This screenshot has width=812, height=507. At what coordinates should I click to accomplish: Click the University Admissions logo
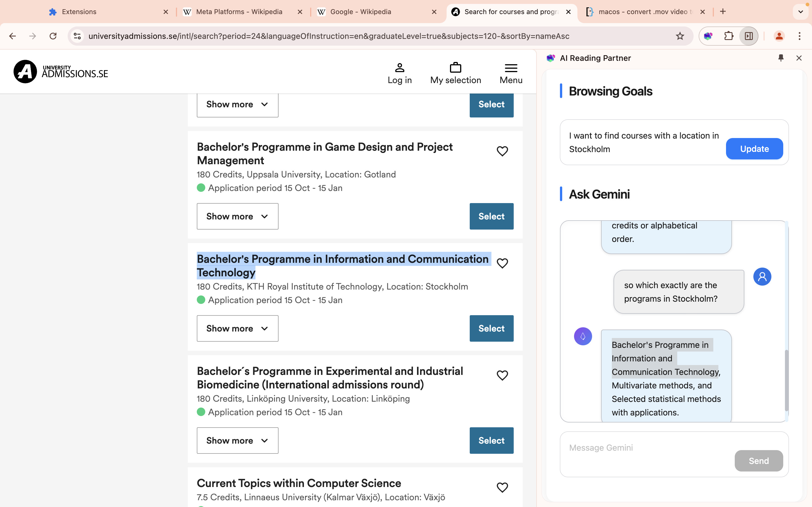[61, 72]
